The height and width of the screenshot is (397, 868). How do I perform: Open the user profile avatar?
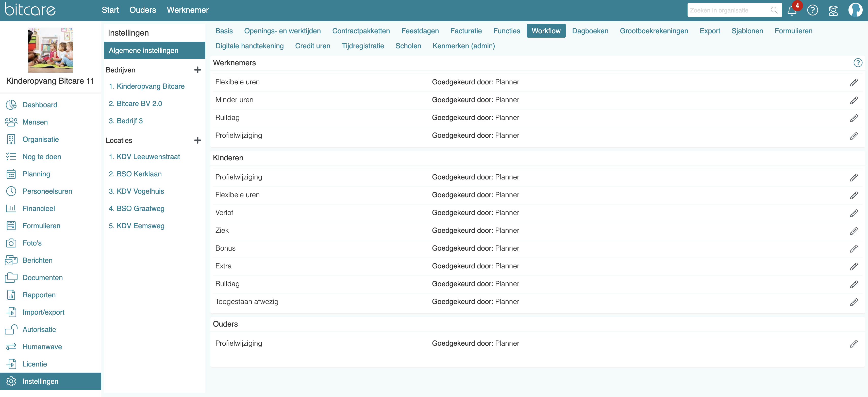[x=855, y=10]
